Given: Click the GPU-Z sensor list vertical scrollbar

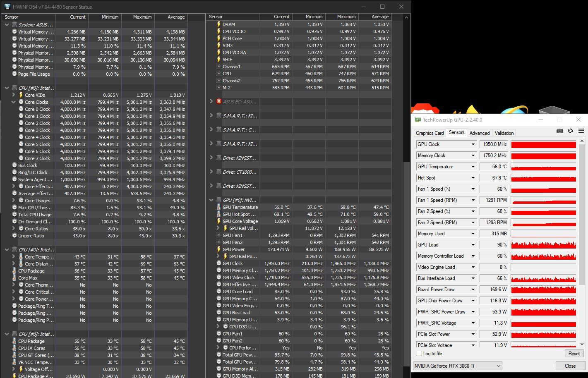Looking at the screenshot, I should (582, 243).
